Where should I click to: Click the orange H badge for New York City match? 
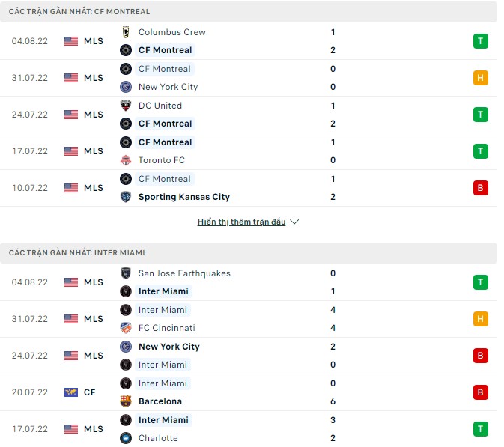coord(480,78)
